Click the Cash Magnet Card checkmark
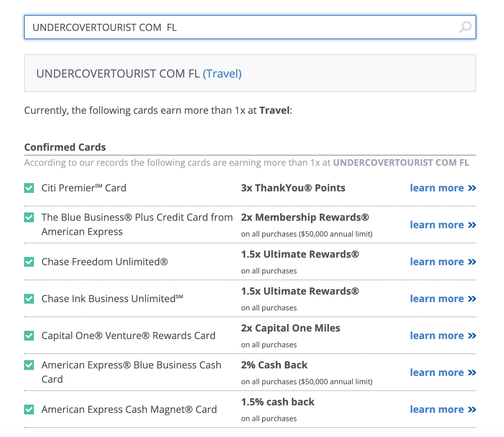The image size is (504, 437). [x=29, y=409]
